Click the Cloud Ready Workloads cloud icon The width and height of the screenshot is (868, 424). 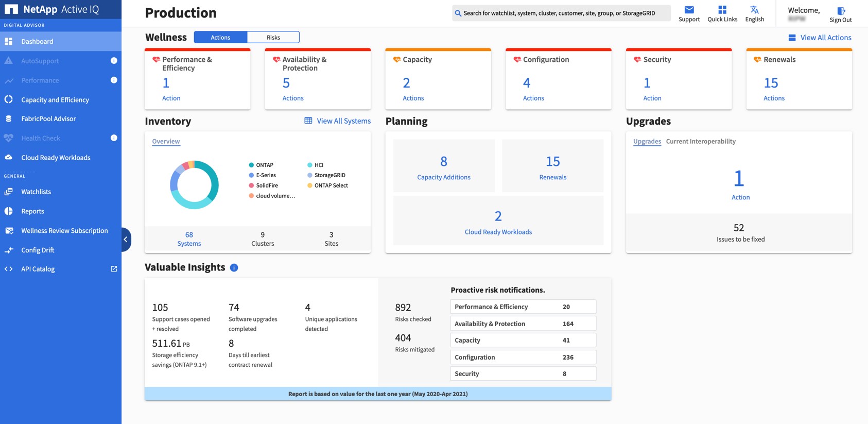tap(9, 157)
